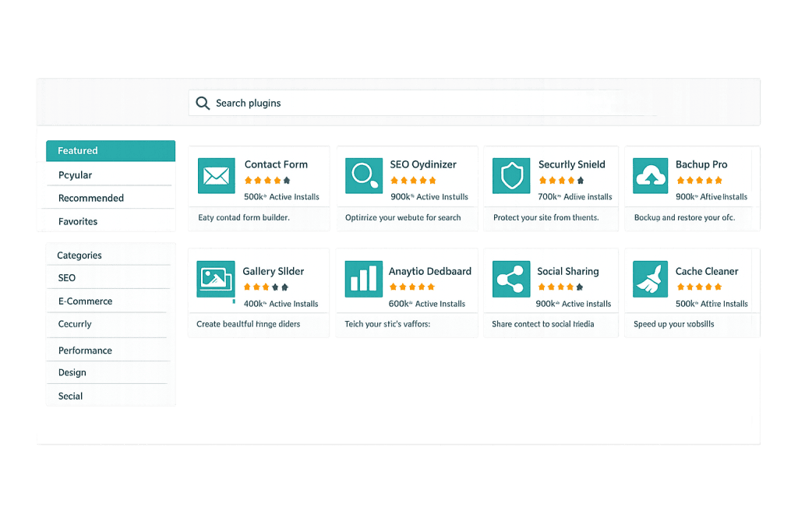Open the Cache Cleaner plugin title
This screenshot has width=798, height=532.
(706, 271)
